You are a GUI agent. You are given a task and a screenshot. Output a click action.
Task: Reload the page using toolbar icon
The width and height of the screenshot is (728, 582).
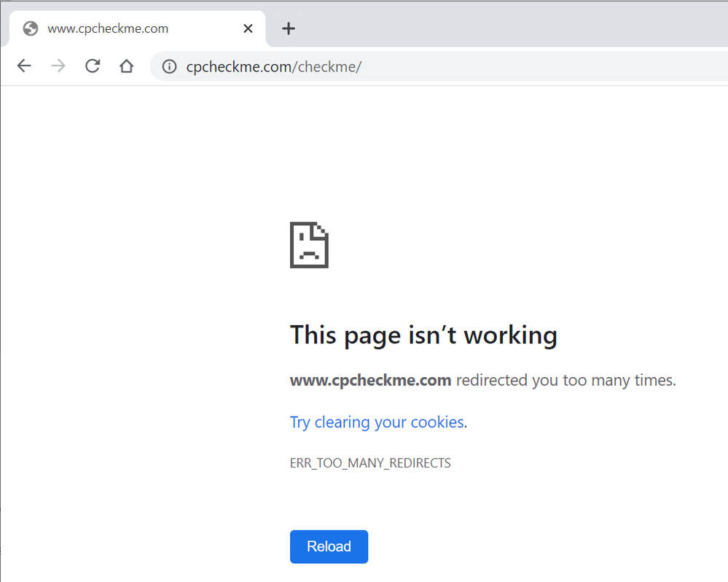click(x=93, y=66)
